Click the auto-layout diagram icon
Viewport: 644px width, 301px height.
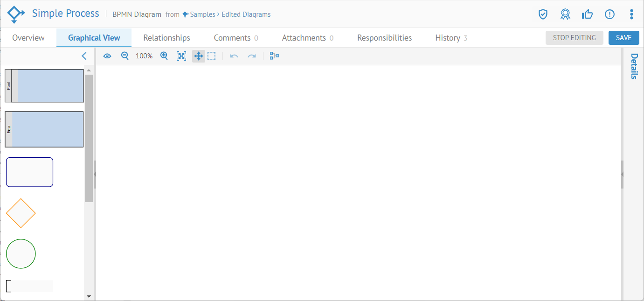(274, 56)
